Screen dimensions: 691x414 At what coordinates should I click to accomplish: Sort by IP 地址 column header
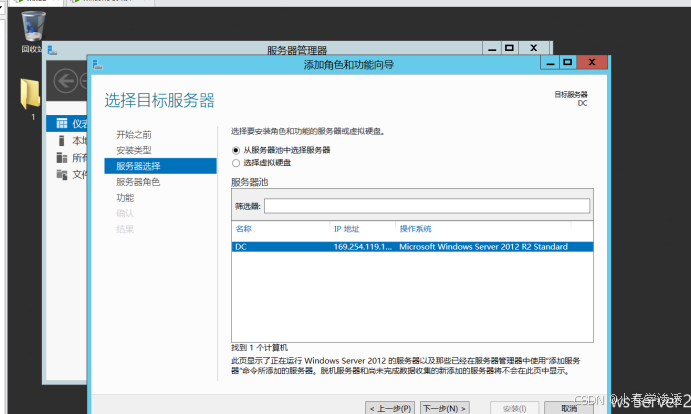coord(346,229)
